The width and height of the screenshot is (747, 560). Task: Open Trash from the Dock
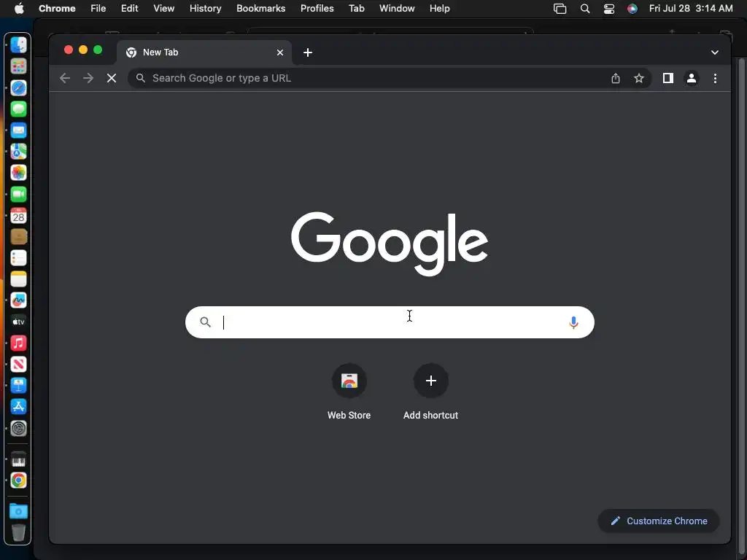[x=18, y=532]
